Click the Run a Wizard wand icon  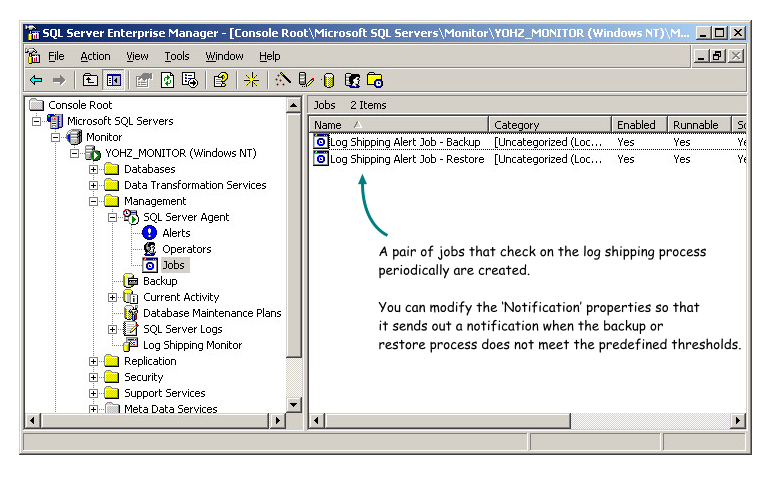pos(282,80)
